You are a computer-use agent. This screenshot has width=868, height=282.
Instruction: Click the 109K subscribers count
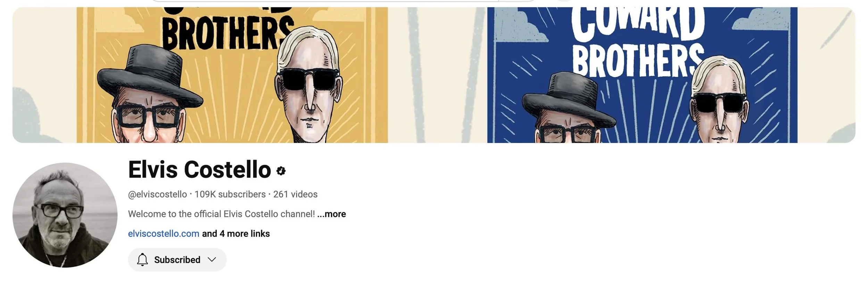pyautogui.click(x=230, y=194)
